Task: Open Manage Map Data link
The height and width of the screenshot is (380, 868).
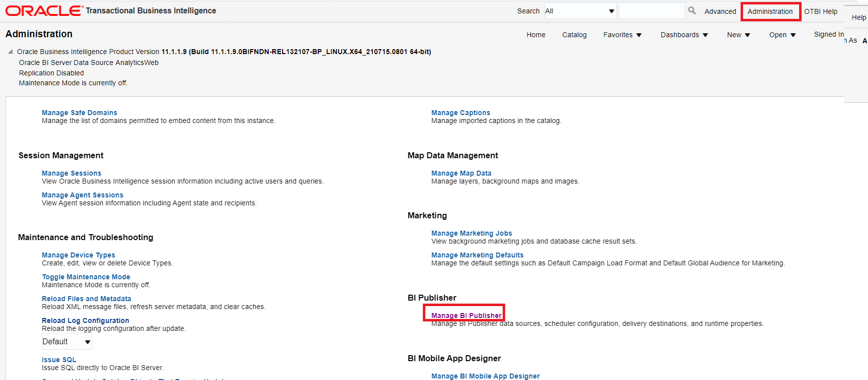Action: tap(461, 173)
